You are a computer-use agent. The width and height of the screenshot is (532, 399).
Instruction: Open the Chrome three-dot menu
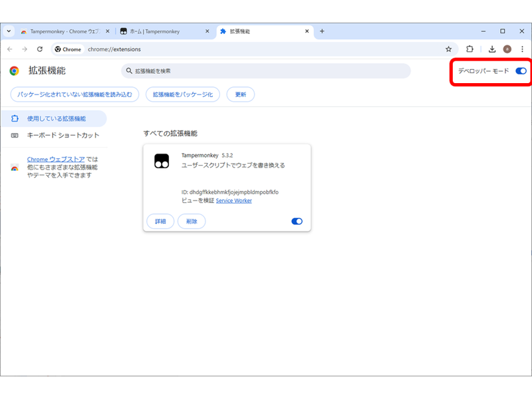click(x=522, y=49)
